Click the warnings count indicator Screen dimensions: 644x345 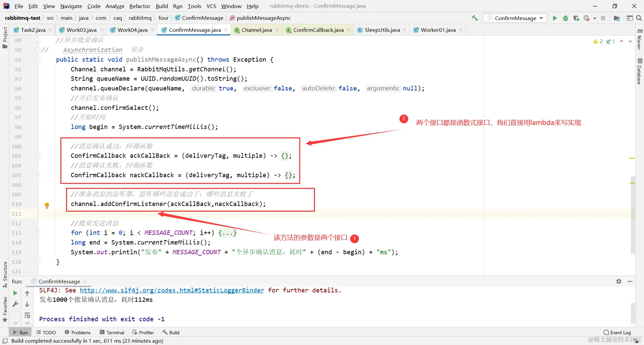click(x=598, y=41)
